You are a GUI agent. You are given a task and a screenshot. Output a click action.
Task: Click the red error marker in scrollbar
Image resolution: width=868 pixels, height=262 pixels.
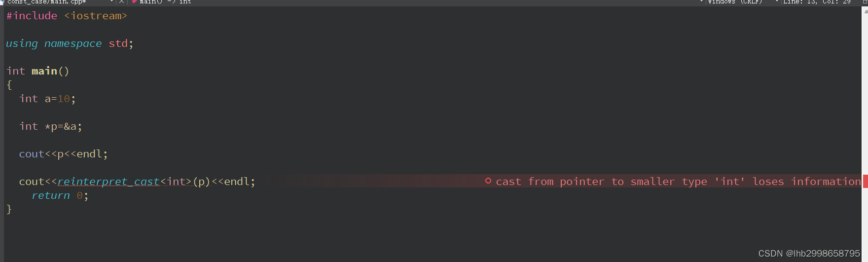tap(865, 181)
